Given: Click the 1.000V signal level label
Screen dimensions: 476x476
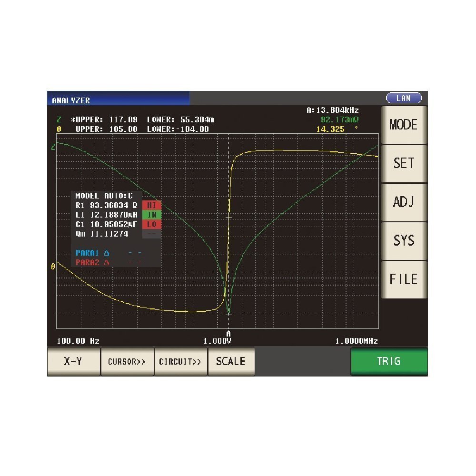Looking at the screenshot, I should click(x=217, y=341).
